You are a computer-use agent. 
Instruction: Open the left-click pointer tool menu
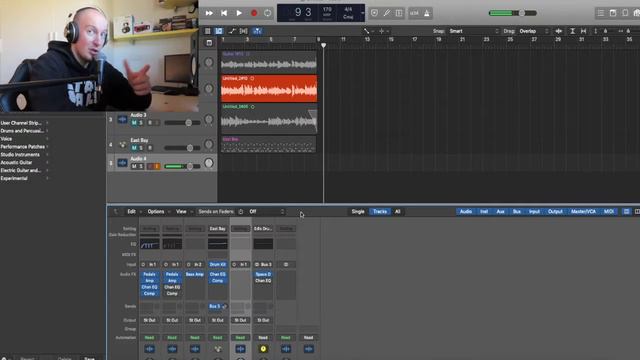pos(368,31)
